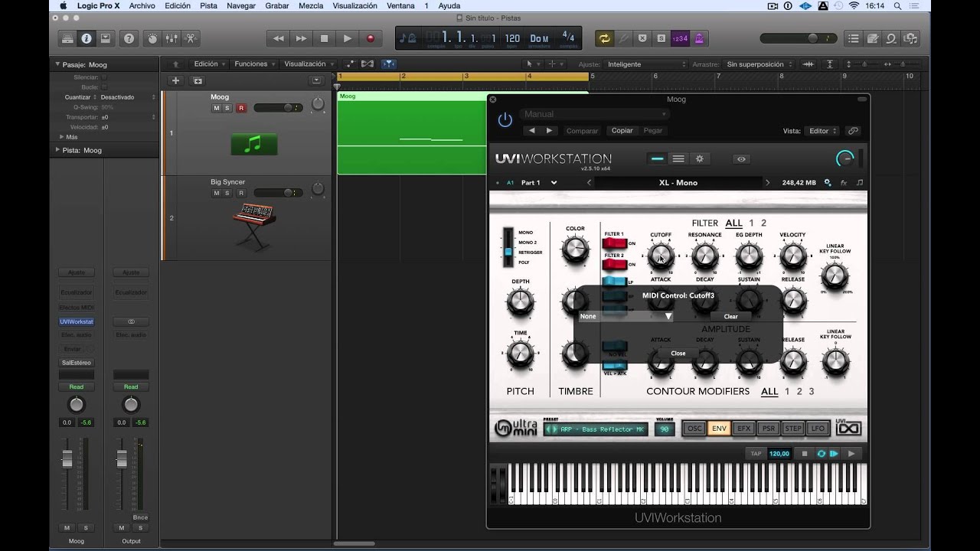The height and width of the screenshot is (551, 980).
Task: Open the Mixer faders icon
Action: click(x=171, y=38)
